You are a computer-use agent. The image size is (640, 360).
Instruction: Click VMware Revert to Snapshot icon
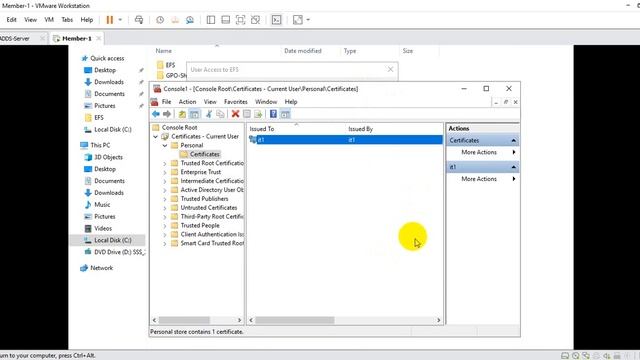tap(175, 20)
